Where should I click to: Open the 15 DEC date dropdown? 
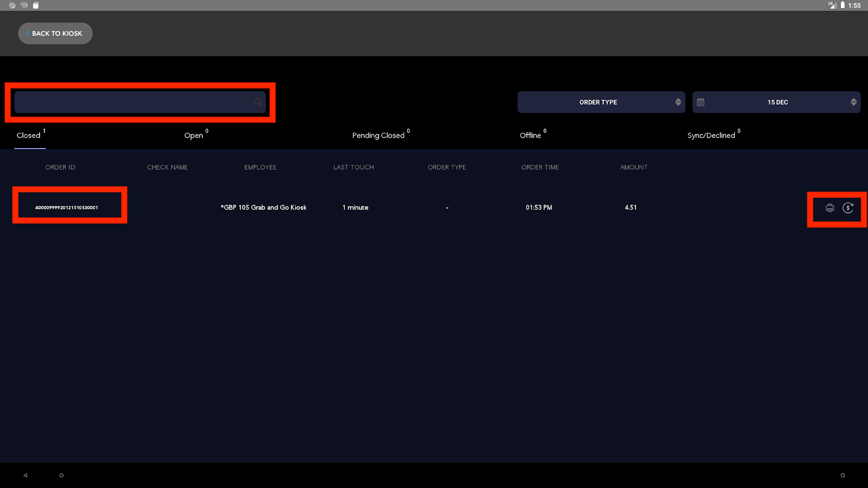point(777,102)
